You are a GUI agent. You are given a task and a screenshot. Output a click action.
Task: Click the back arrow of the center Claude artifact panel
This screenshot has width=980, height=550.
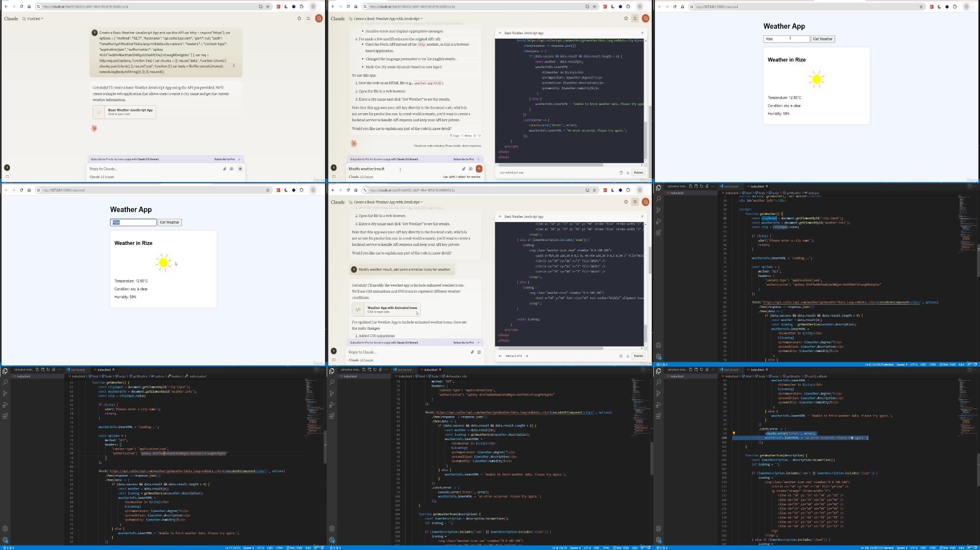click(500, 217)
